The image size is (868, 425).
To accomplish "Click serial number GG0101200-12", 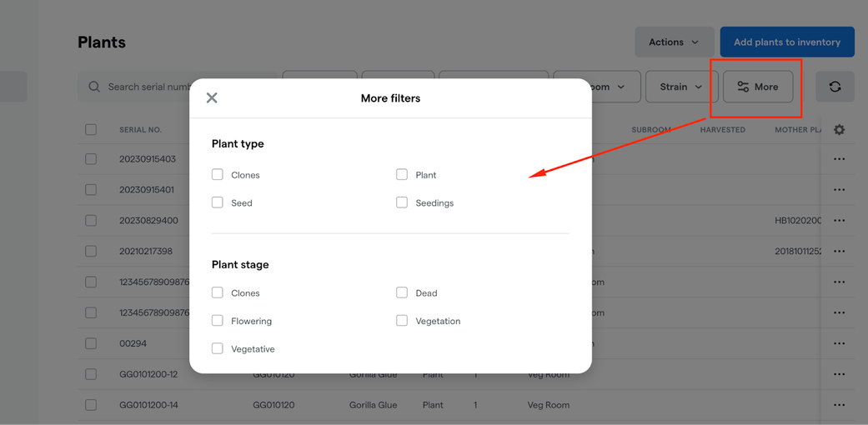I will 149,374.
